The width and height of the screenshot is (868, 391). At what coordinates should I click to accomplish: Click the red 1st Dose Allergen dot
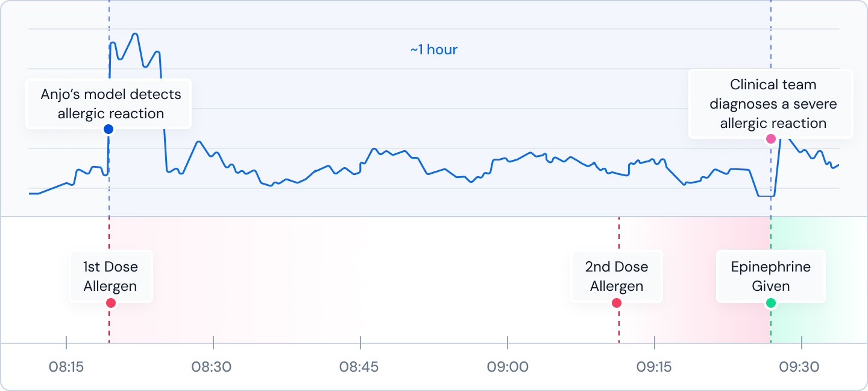tap(110, 303)
